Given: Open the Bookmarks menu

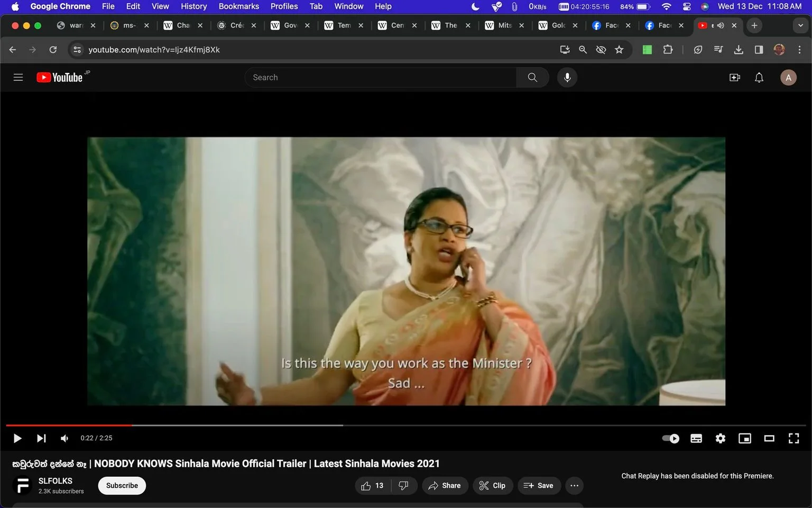Looking at the screenshot, I should point(239,6).
